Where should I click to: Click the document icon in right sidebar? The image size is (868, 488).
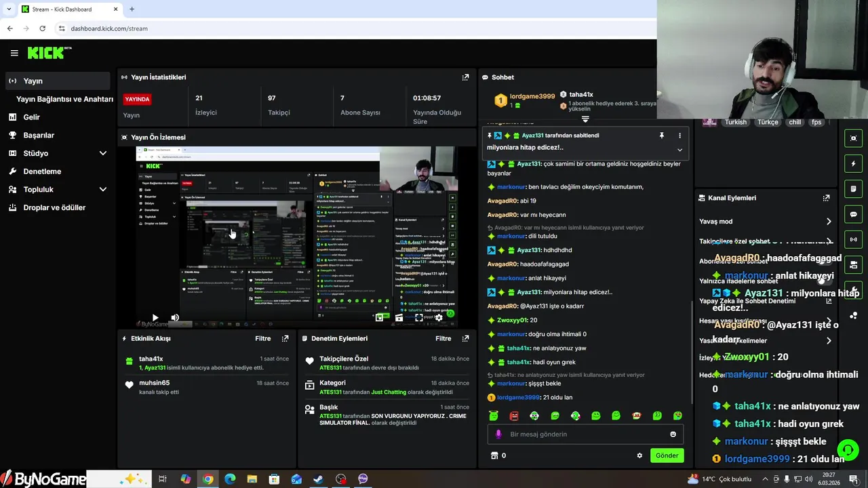click(x=853, y=188)
